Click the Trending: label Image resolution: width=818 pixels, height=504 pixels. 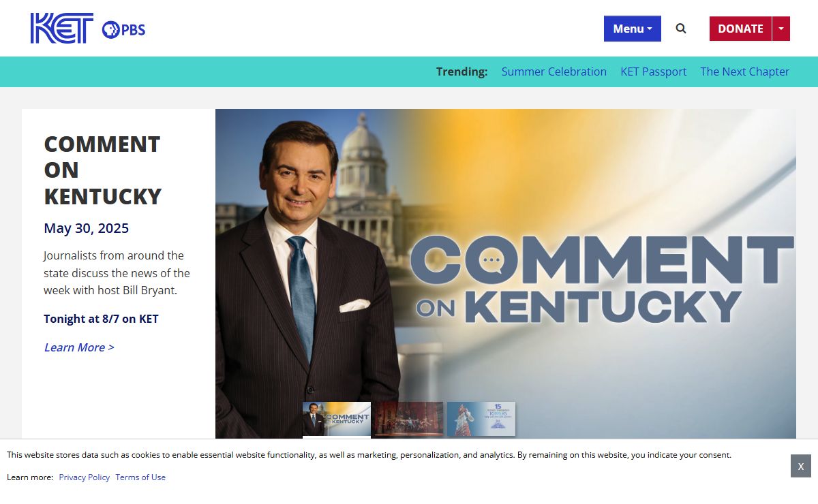[x=462, y=72]
